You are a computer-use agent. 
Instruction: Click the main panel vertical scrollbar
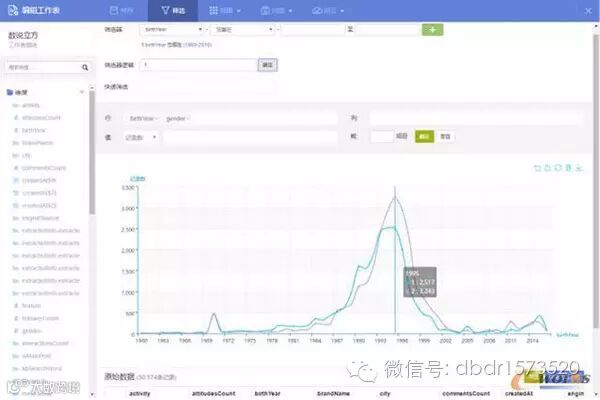pyautogui.click(x=596, y=180)
